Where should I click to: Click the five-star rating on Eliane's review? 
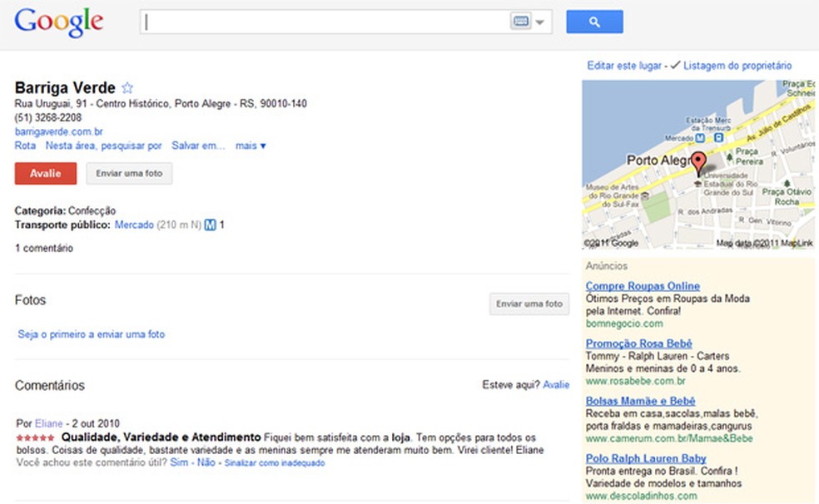pyautogui.click(x=36, y=437)
